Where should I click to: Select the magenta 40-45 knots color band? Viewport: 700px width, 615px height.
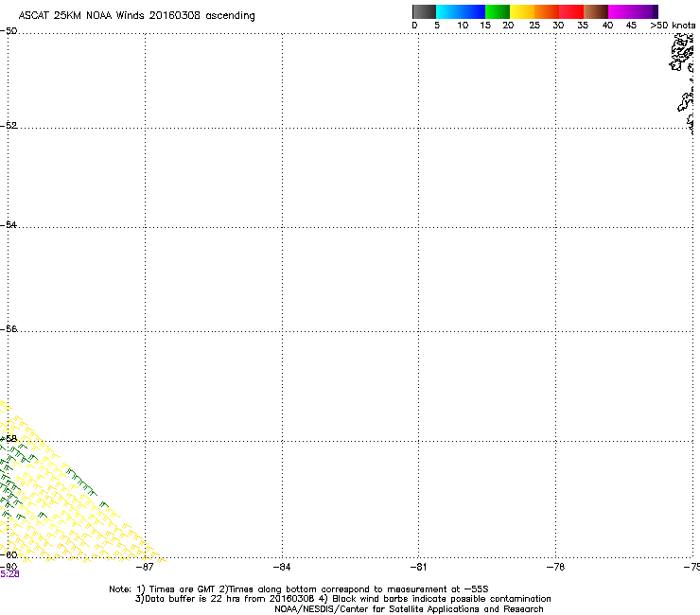click(x=621, y=11)
